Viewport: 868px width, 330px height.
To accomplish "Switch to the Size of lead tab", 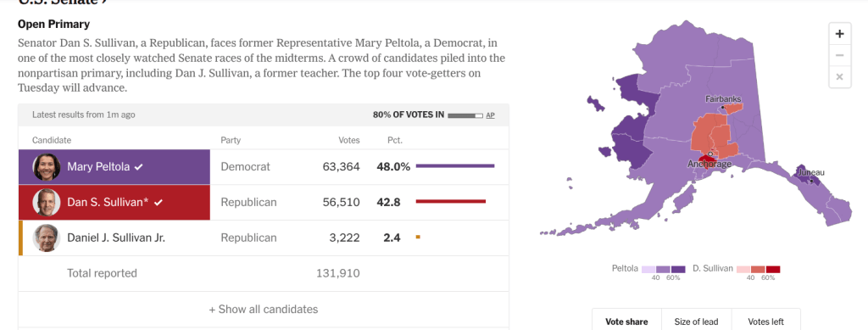I will tap(697, 322).
